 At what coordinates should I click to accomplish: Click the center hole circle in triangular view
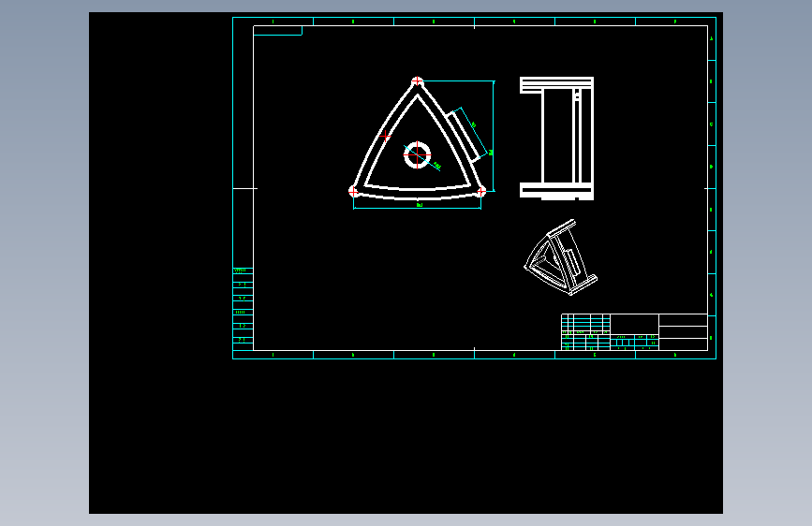click(x=417, y=154)
